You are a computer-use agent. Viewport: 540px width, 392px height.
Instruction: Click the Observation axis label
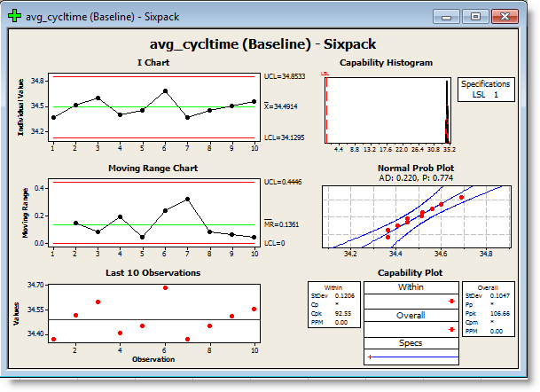[153, 359]
